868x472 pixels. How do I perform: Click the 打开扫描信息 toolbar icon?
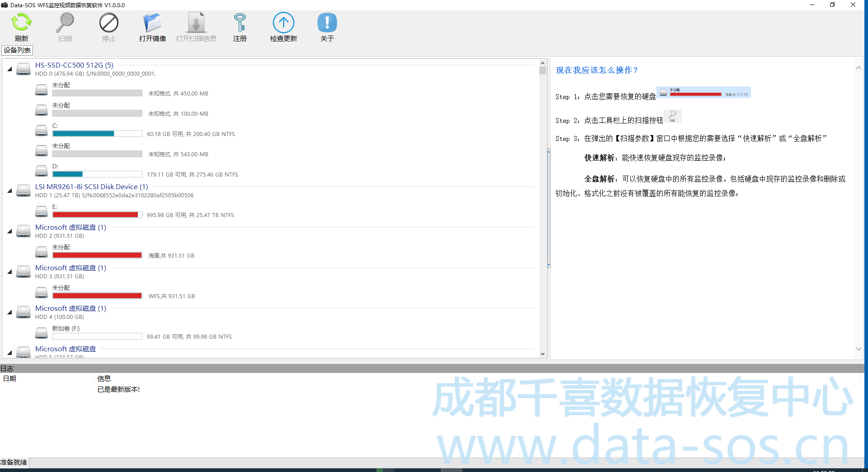[196, 23]
